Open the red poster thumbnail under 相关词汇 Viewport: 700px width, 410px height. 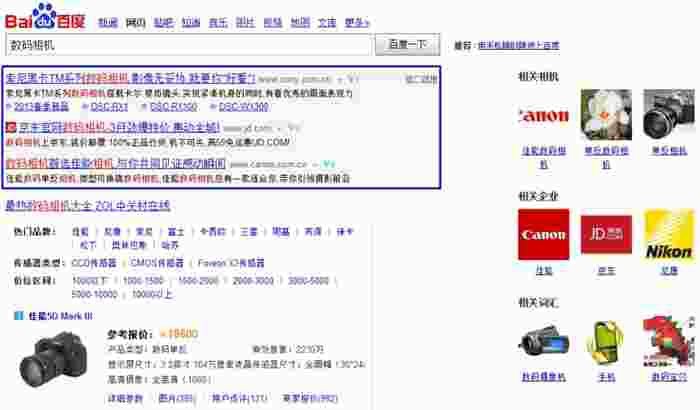pos(669,342)
